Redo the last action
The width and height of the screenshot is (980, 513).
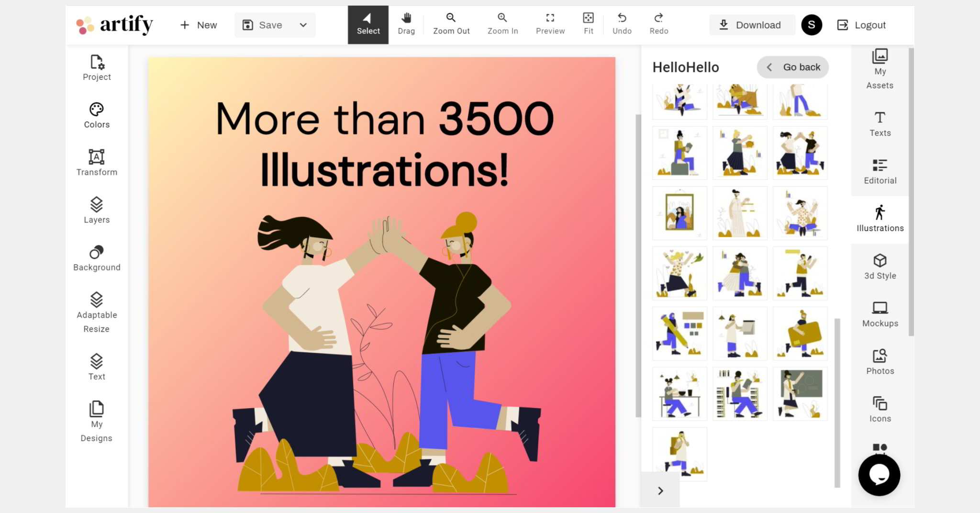(659, 25)
